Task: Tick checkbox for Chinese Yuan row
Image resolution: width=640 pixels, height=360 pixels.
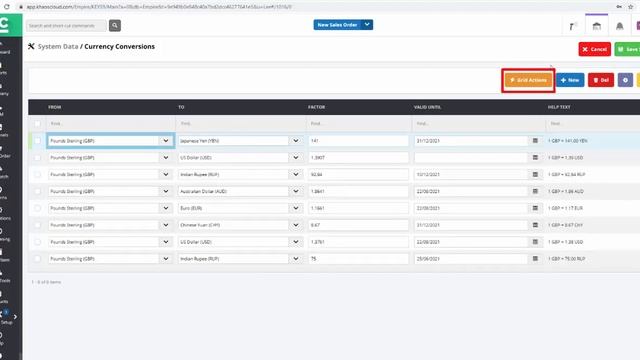Action: point(38,225)
